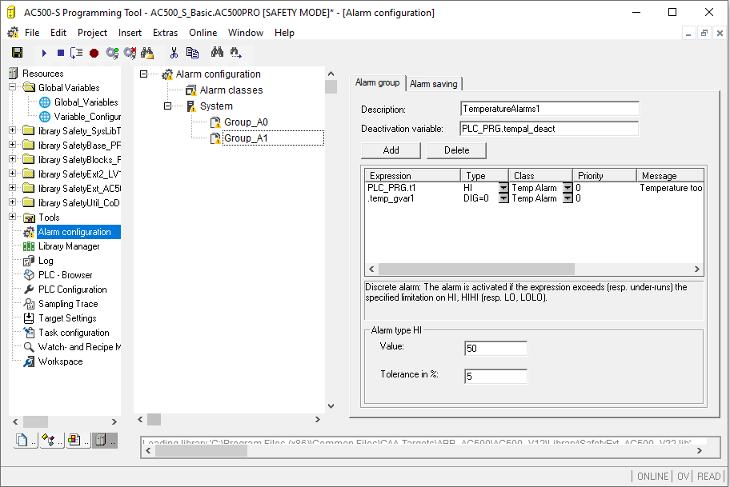Image resolution: width=730 pixels, height=487 pixels.
Task: Click the Cut scissors icon
Action: (x=174, y=52)
